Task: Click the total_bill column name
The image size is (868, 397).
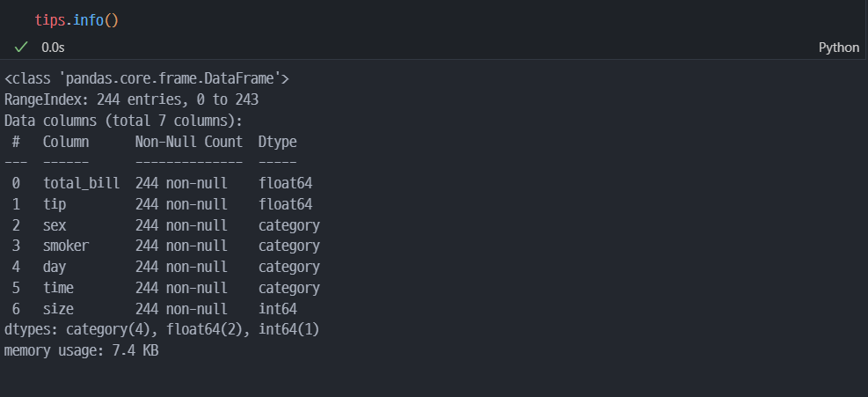Action: click(81, 184)
